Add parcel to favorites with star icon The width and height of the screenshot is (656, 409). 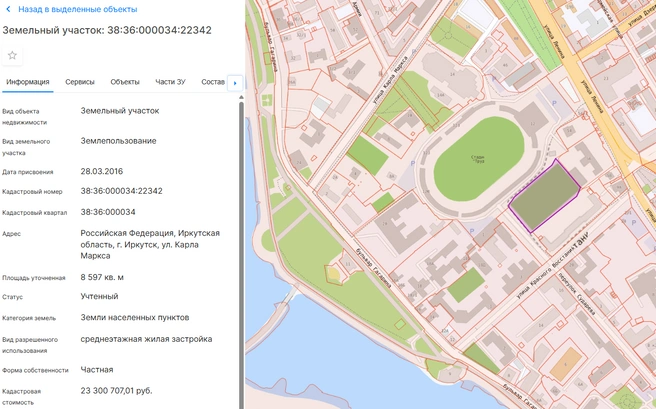[x=12, y=56]
